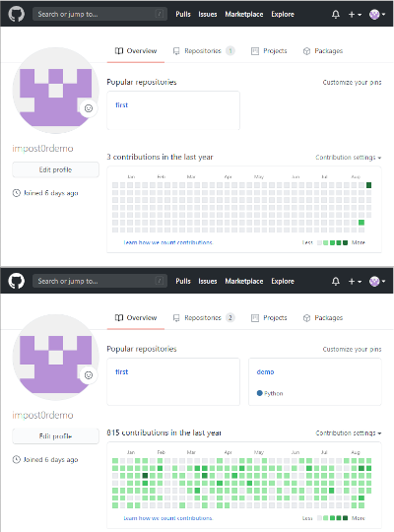Click the book icon of Overview tab, 3-contributions page
The height and width of the screenshot is (532, 394).
(x=119, y=51)
